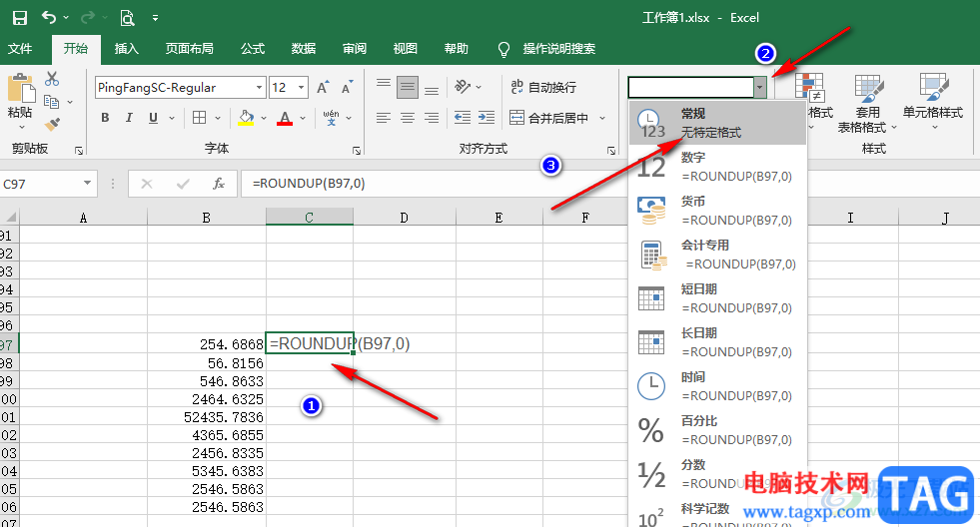The width and height of the screenshot is (980, 527).
Task: Click the Format Painter brush icon
Action: (52, 124)
